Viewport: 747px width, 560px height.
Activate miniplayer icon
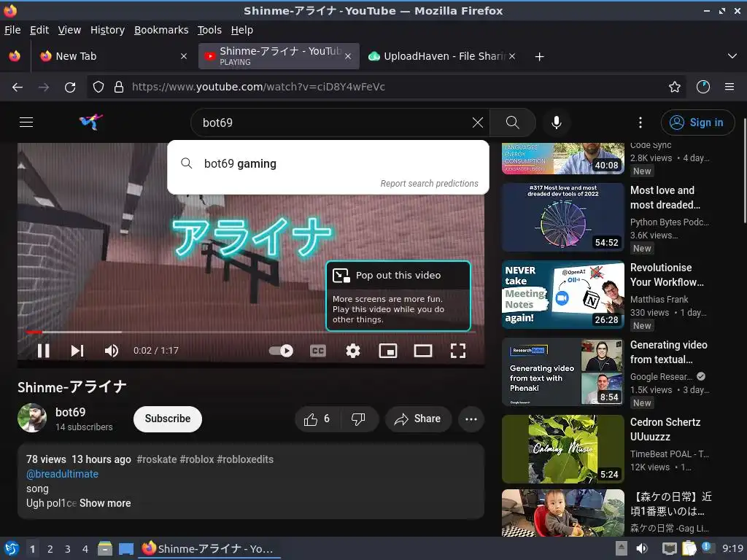click(388, 351)
